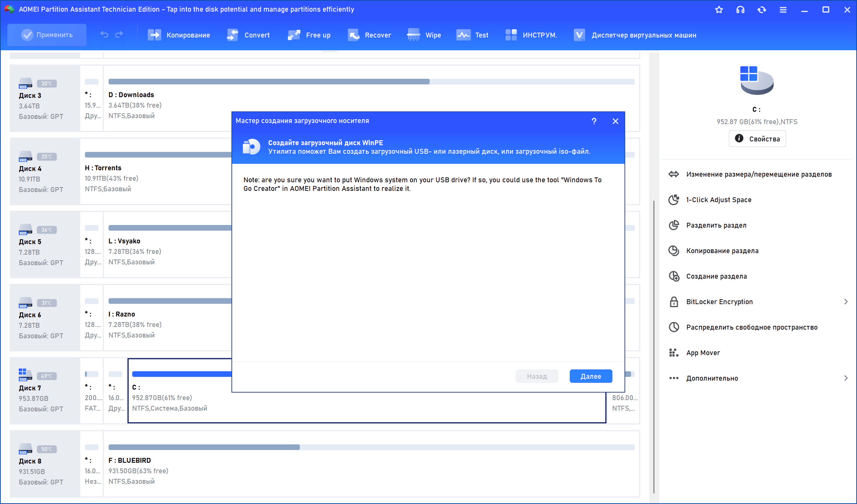The height and width of the screenshot is (504, 857).
Task: Open the Free up toolbar menu
Action: pyautogui.click(x=309, y=35)
